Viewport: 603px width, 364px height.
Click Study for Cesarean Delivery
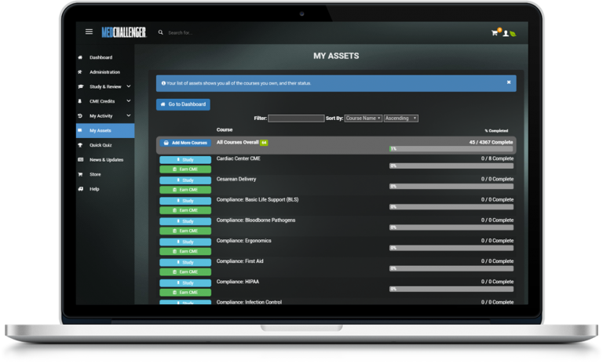click(185, 180)
